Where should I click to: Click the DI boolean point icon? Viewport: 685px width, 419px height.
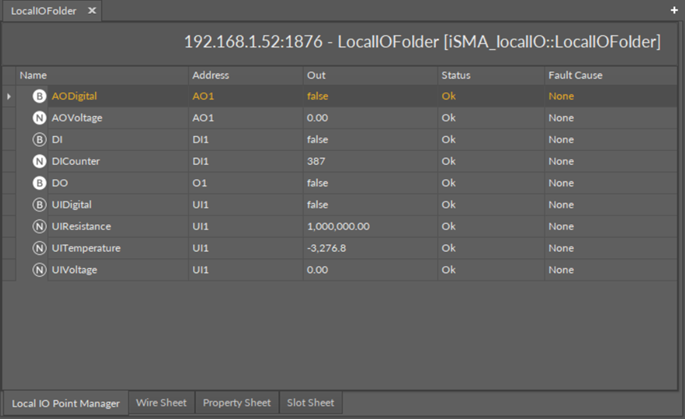point(39,140)
